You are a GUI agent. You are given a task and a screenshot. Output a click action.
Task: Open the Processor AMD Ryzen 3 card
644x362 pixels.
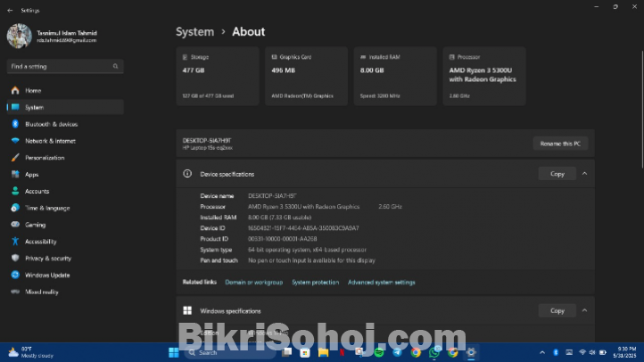[484, 76]
